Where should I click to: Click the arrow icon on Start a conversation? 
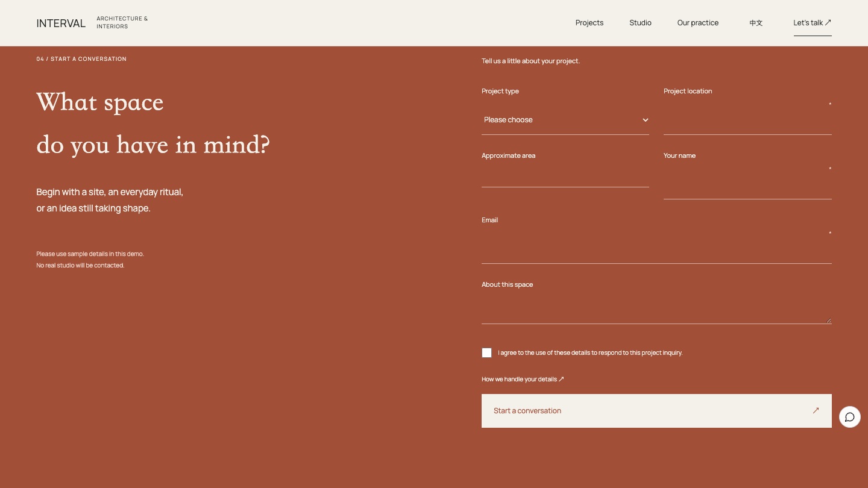(x=816, y=411)
